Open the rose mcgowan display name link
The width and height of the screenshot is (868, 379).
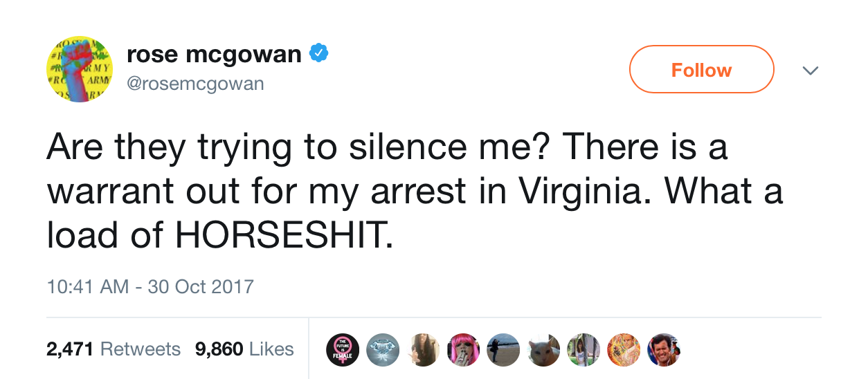click(214, 55)
